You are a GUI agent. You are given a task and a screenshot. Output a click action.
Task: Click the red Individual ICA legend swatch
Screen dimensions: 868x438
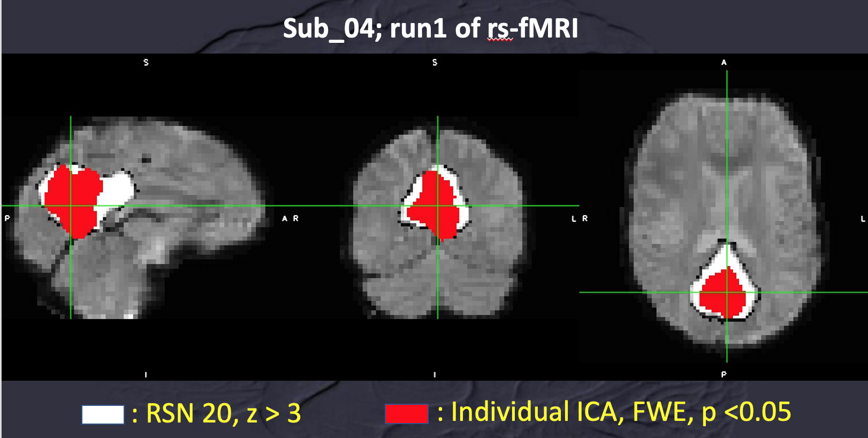tap(407, 413)
